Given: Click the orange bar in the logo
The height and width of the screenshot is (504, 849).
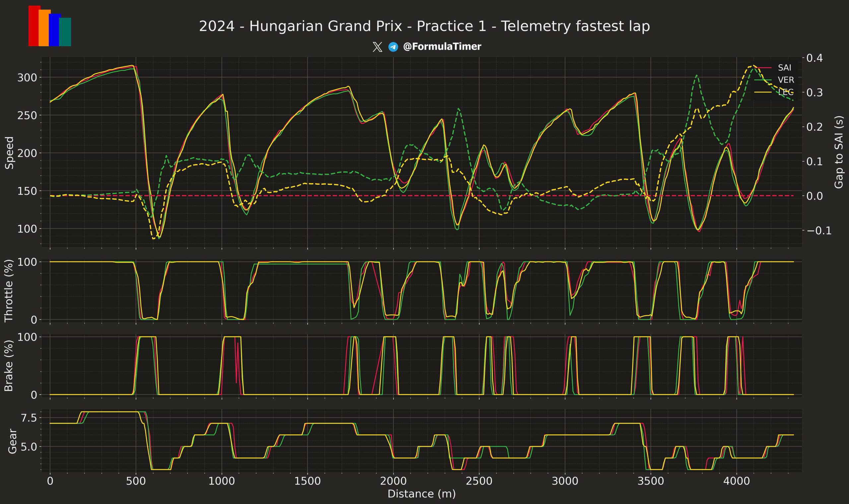Looking at the screenshot, I should tap(44, 29).
